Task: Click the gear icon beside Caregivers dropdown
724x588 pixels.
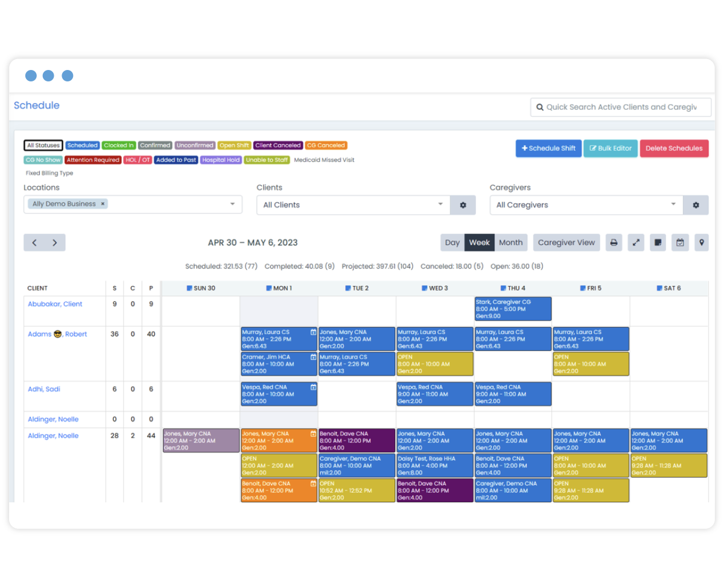Action: [x=696, y=205]
